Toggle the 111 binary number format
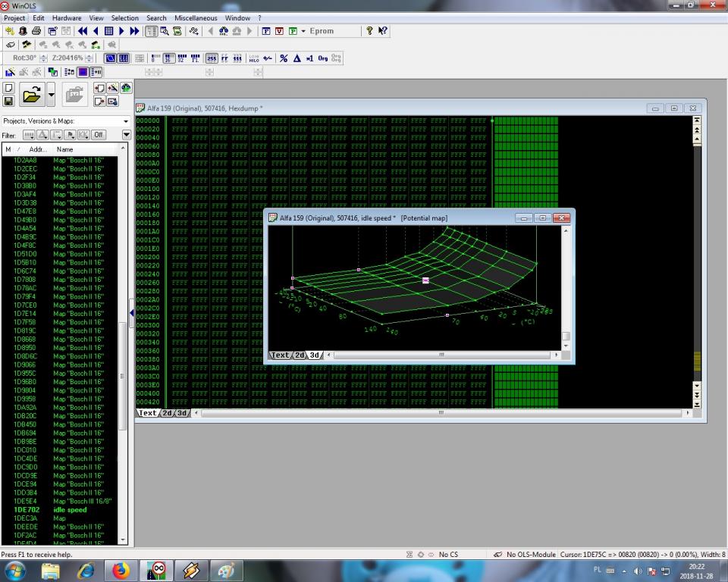Image resolution: width=728 pixels, height=582 pixels. [x=237, y=58]
